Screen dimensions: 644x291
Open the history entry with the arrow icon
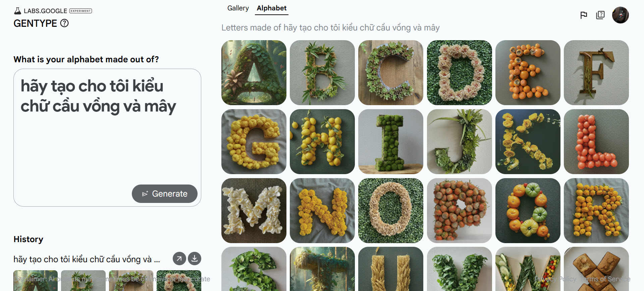[x=179, y=259]
